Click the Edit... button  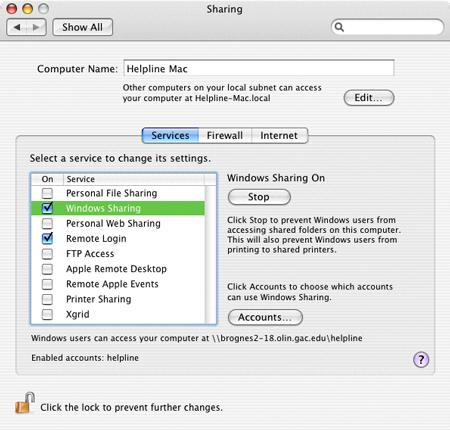[369, 98]
